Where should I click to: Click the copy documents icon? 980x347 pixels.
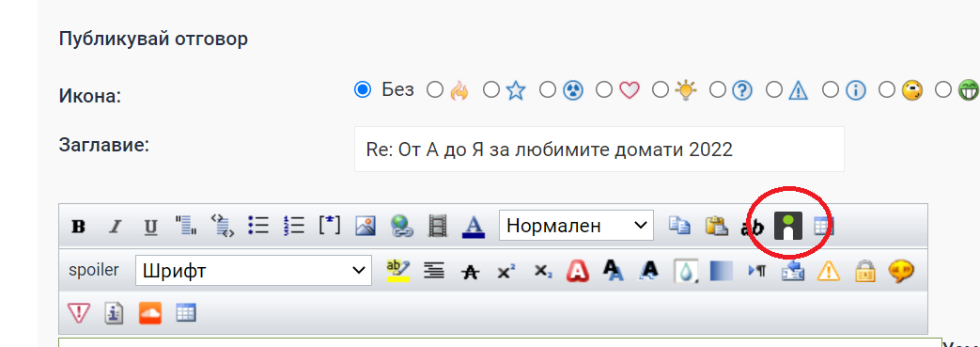click(680, 226)
